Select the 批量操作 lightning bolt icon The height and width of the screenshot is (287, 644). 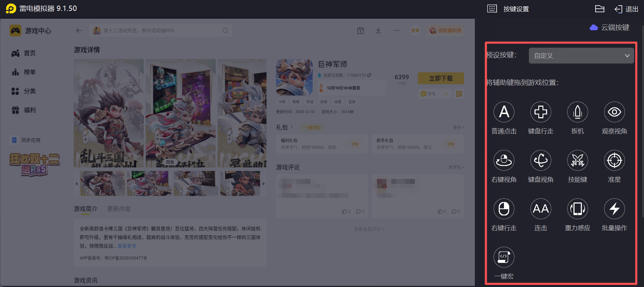[x=615, y=209]
